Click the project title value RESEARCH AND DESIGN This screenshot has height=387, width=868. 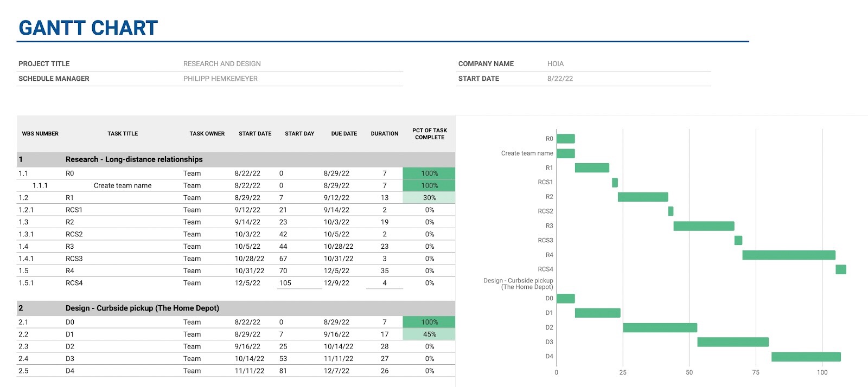click(222, 64)
